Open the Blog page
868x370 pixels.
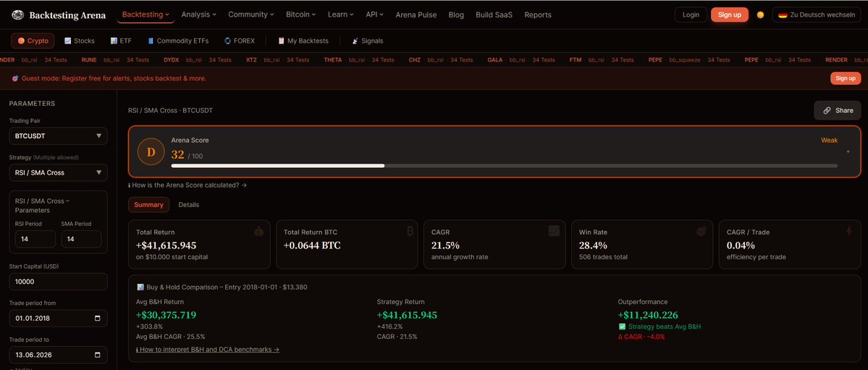tap(456, 15)
